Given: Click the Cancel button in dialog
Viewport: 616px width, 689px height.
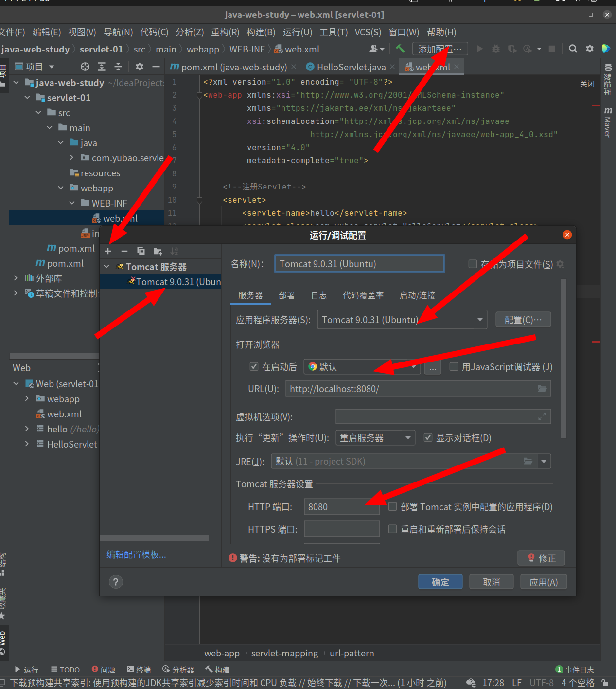Looking at the screenshot, I should coord(492,582).
